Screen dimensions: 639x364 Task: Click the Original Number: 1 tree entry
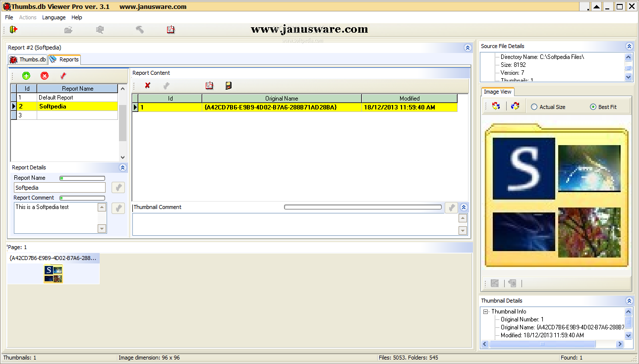522,319
